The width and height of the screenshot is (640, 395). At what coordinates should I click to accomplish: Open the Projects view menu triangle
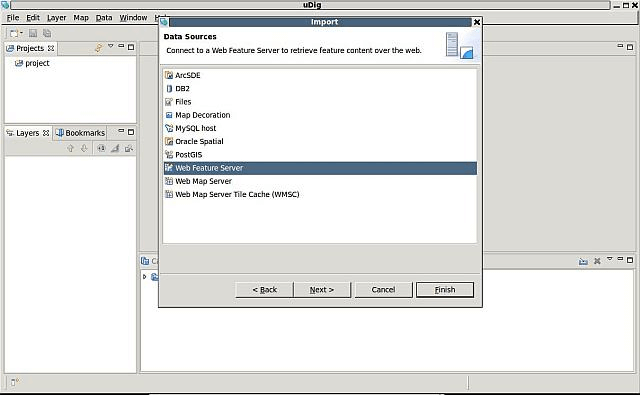tap(111, 46)
